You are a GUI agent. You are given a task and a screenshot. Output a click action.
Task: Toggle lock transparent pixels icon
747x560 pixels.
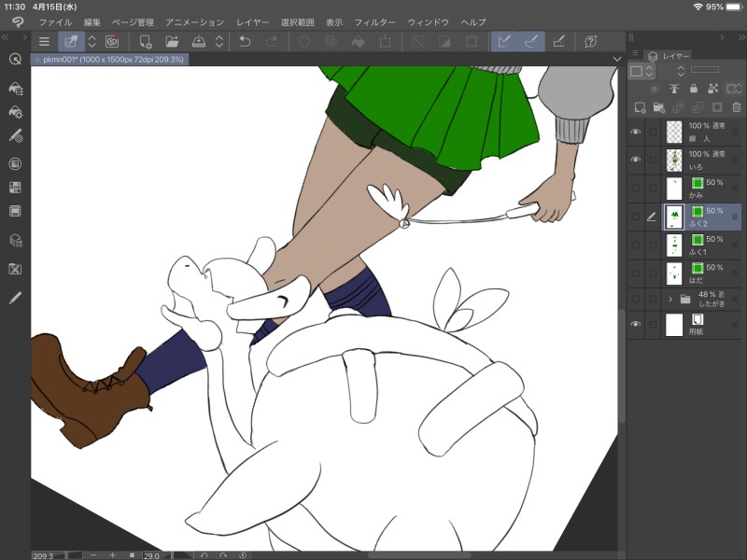(713, 88)
